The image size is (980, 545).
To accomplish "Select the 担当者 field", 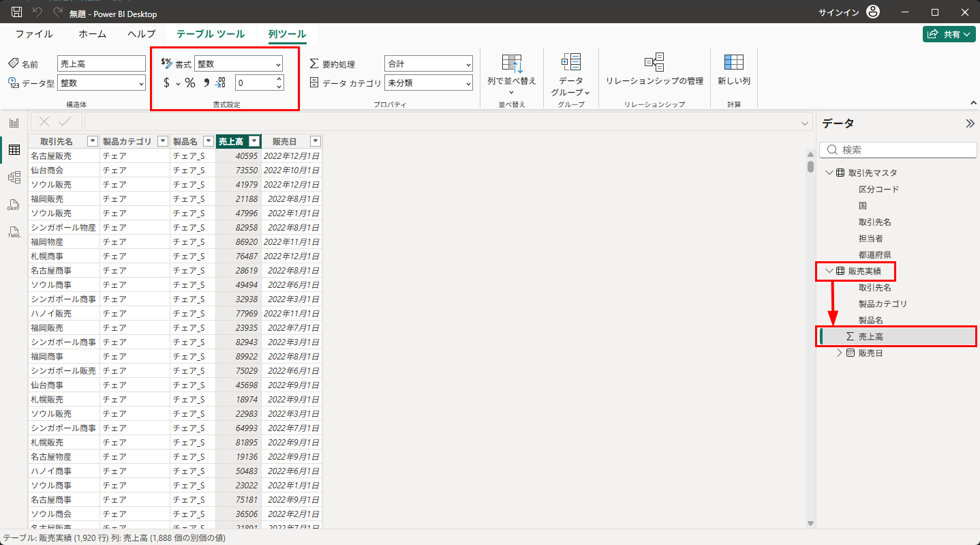I will [870, 238].
